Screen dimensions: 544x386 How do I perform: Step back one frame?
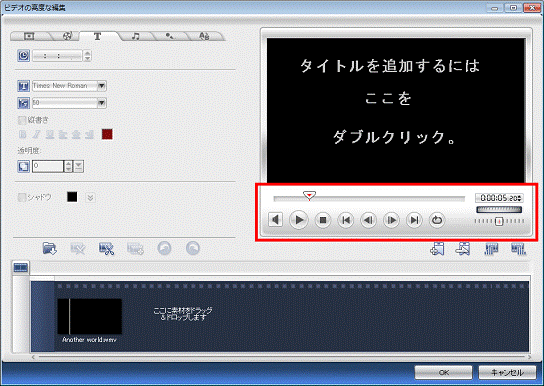pyautogui.click(x=368, y=220)
